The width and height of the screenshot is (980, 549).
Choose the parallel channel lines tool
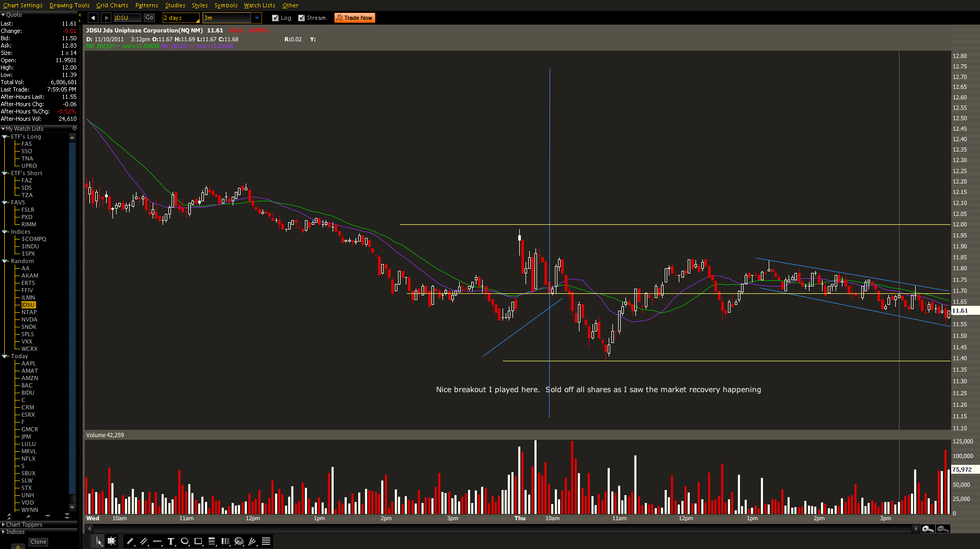click(x=144, y=542)
